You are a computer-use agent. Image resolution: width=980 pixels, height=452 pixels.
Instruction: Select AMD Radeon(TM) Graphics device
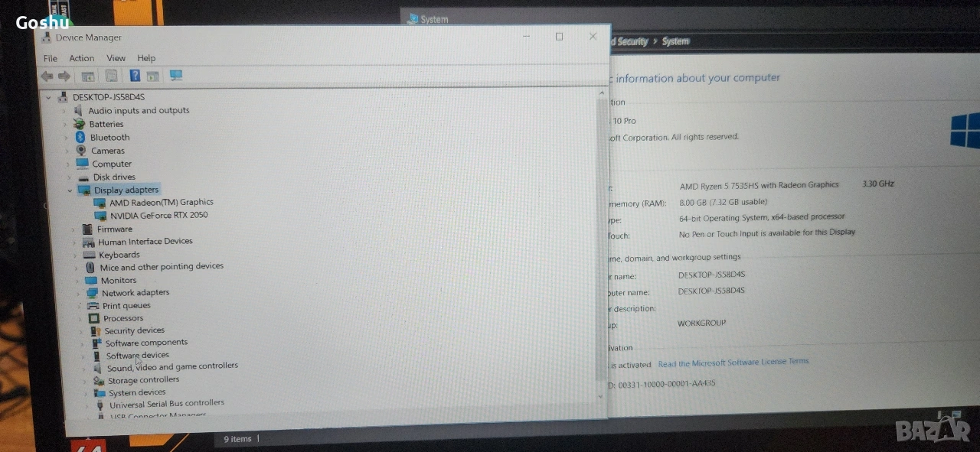161,203
